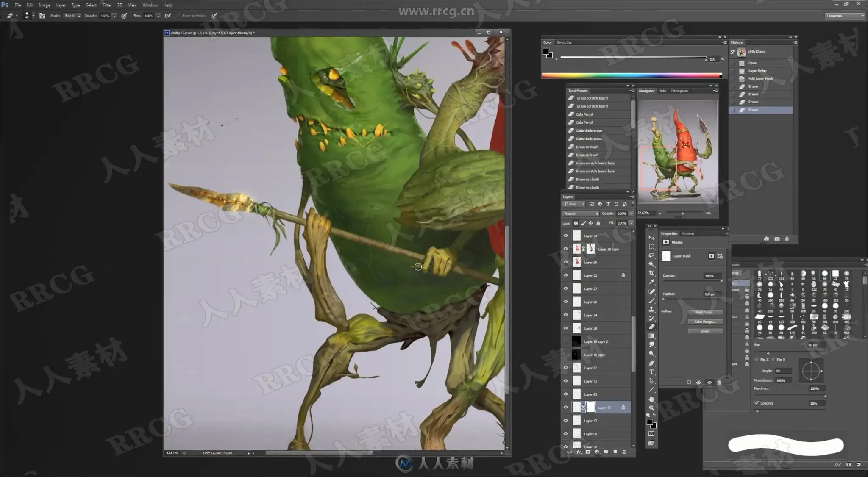Pick the Eyedropper tool

651,282
